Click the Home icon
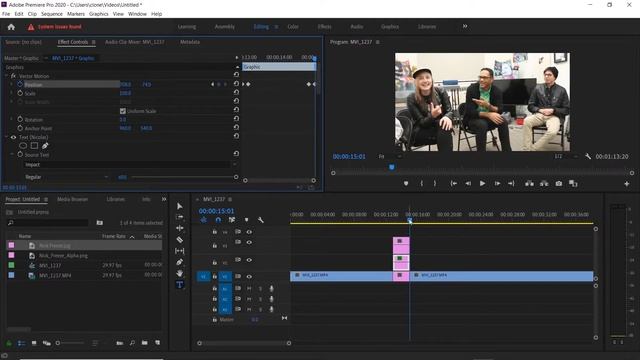This screenshot has width=640, height=360. pos(11,27)
